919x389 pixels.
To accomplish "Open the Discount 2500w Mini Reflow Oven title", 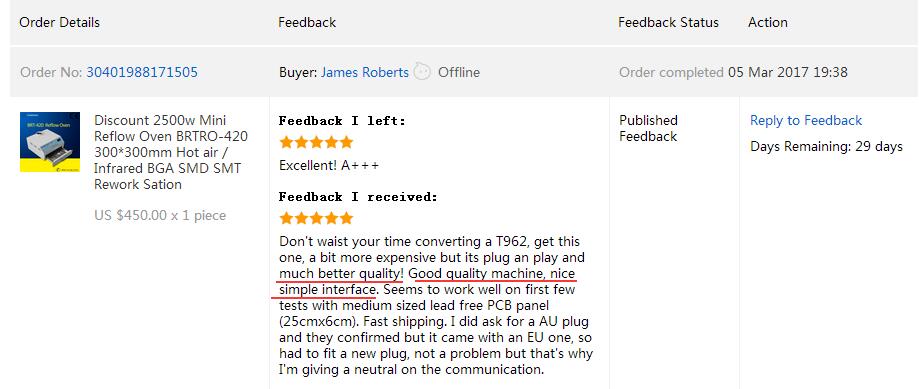I will (171, 152).
